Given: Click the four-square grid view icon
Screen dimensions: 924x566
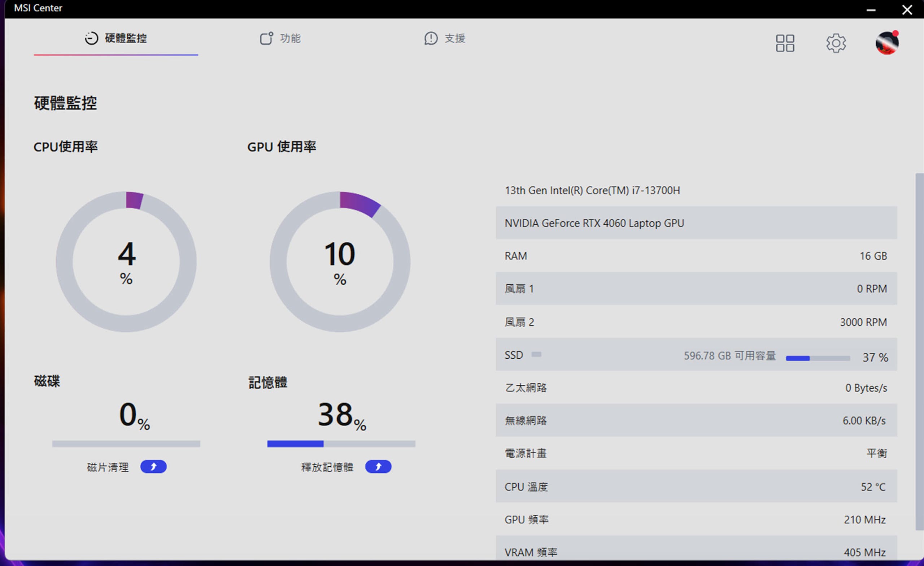Looking at the screenshot, I should pos(785,43).
